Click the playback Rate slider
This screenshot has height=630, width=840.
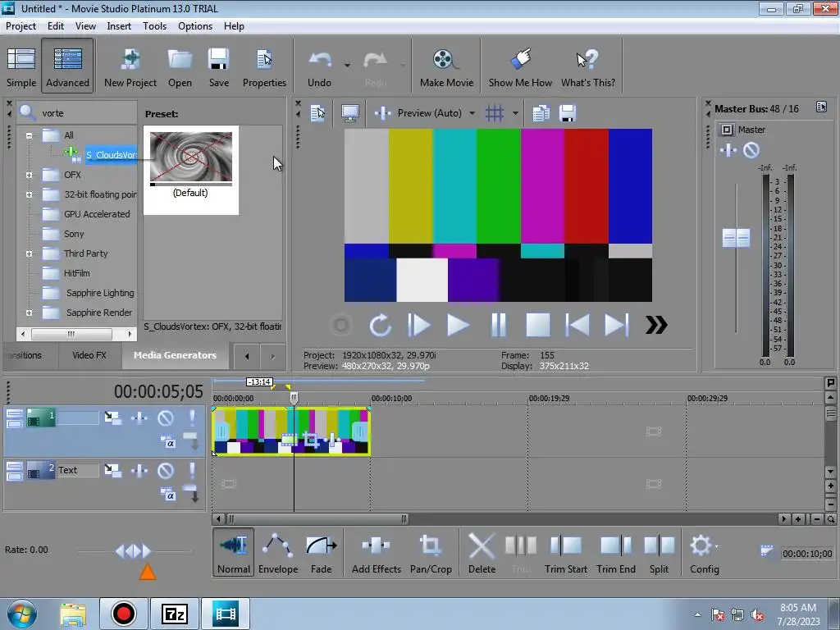click(134, 550)
